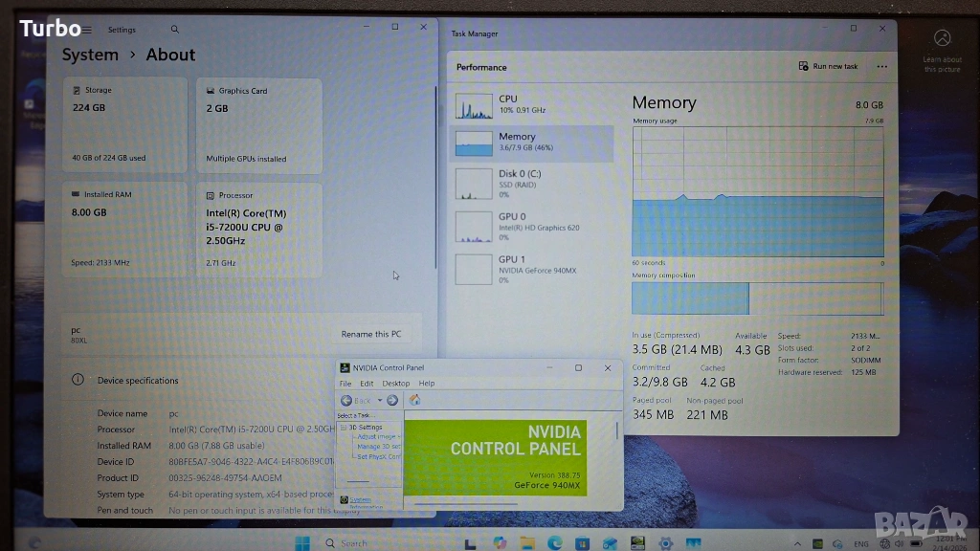Select Memory in Task Manager performance list
This screenshot has width=980, height=551.
pos(532,143)
